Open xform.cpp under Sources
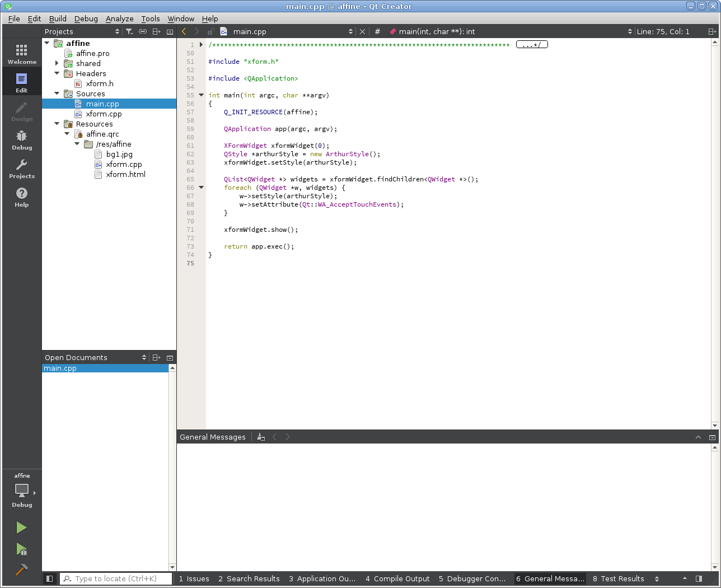This screenshot has height=588, width=721. [104, 114]
